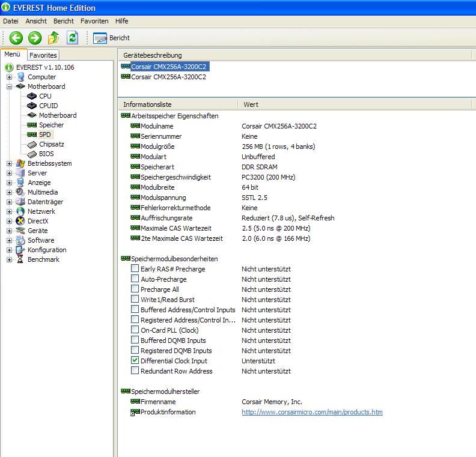Go forward with the green right arrow
The image size is (476, 457).
tap(35, 38)
